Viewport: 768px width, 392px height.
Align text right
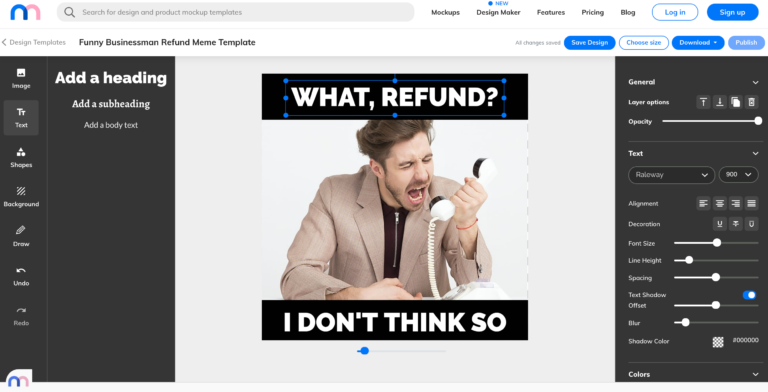[x=735, y=203]
